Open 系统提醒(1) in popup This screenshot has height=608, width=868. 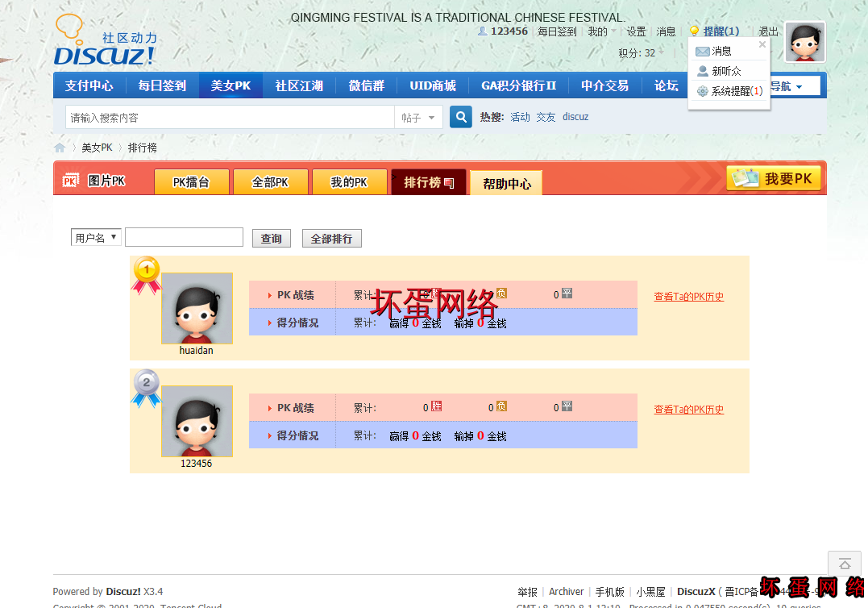[729, 91]
